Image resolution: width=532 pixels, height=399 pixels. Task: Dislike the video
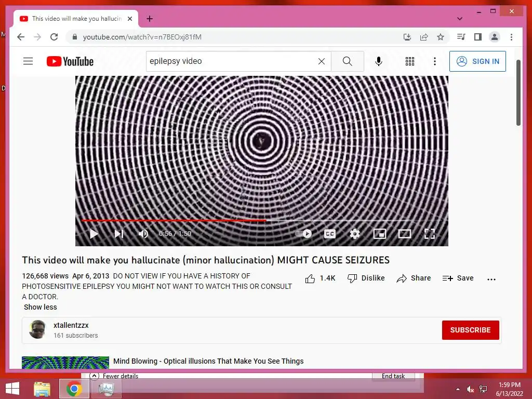(366, 278)
